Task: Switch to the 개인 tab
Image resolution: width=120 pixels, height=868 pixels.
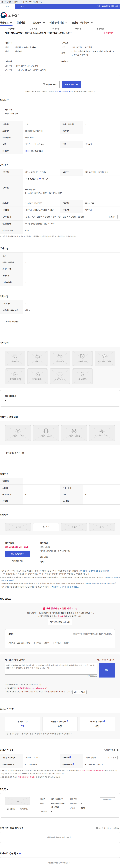Action: (7, 6)
